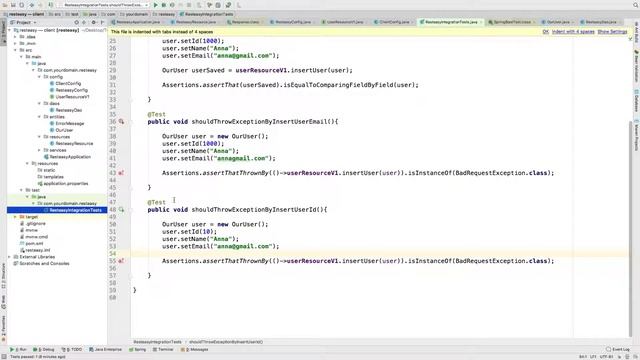Select ErrorMessage file in project tree

(x=67, y=124)
